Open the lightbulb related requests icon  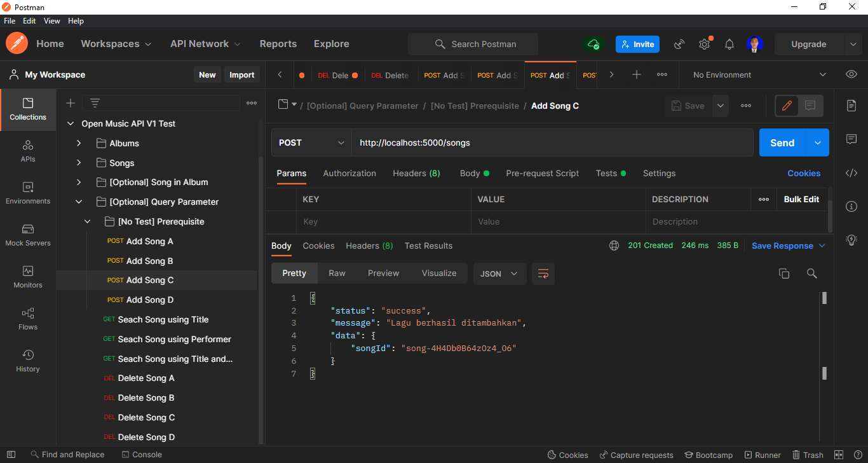pos(851,240)
